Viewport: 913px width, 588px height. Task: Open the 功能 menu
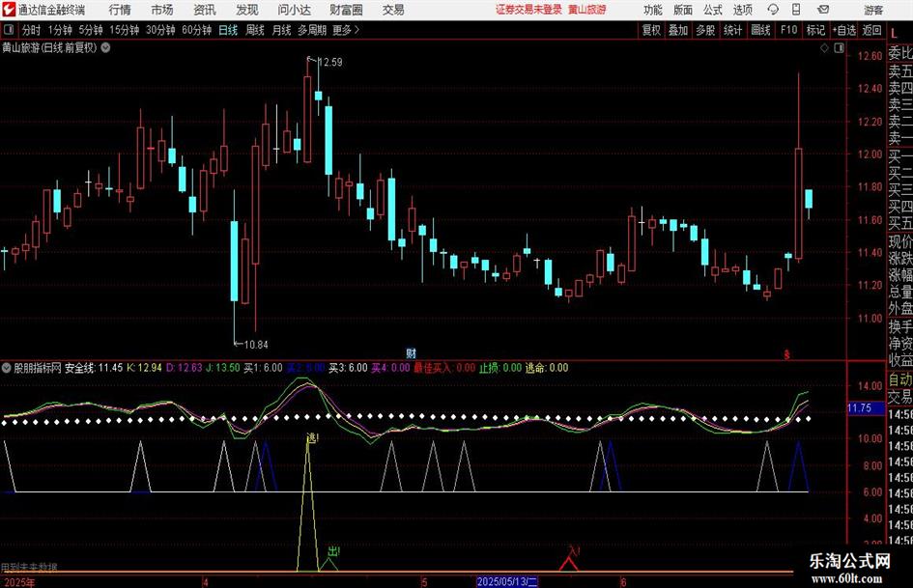(x=653, y=10)
